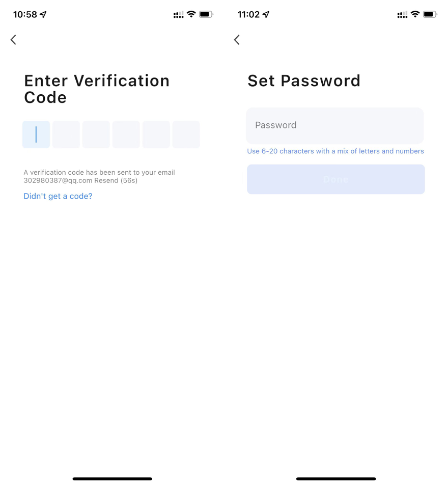Go back from Enter Verification Code screen
Viewport: 448px width, 485px height.
tap(13, 40)
